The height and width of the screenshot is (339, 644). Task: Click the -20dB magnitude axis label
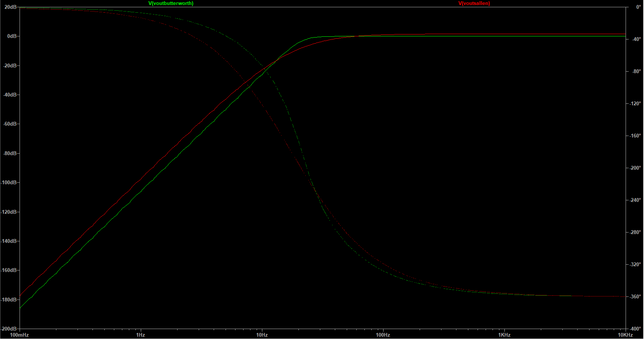(x=10, y=66)
